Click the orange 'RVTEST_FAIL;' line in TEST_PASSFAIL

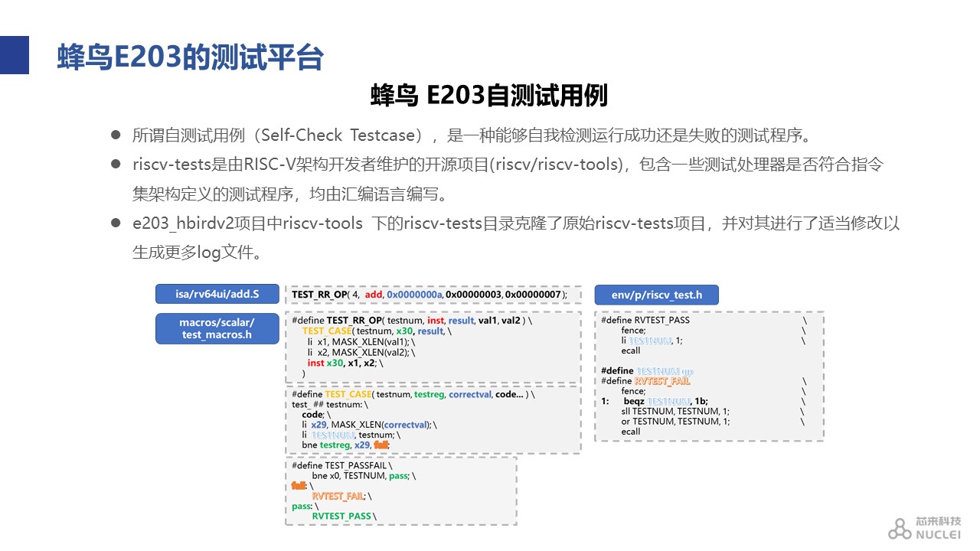(342, 496)
